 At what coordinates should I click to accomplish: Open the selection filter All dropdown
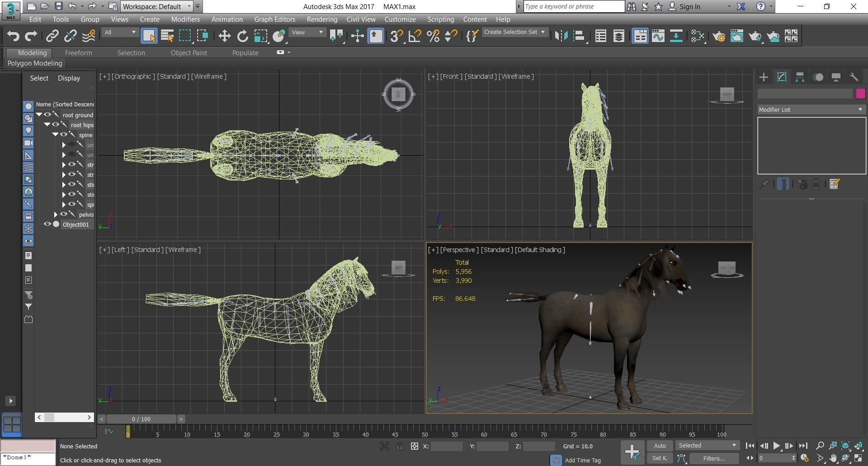[120, 32]
